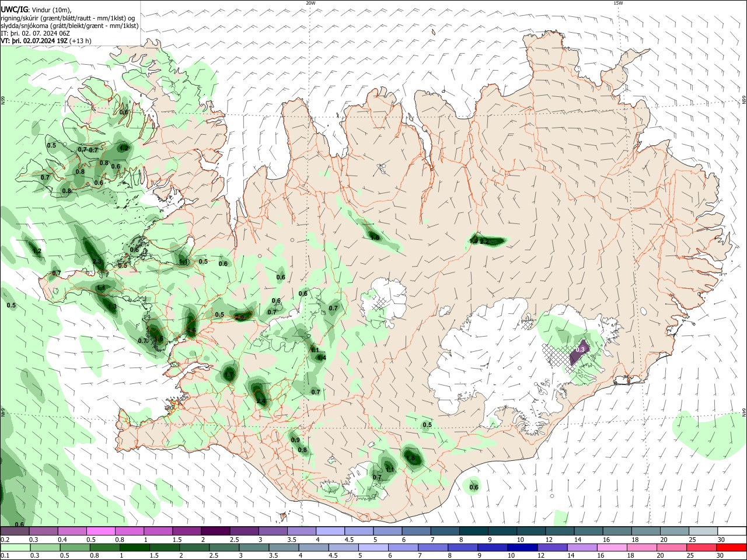
Task: Pick the snow scale swatch starting at 0.8
Action: 129,531
